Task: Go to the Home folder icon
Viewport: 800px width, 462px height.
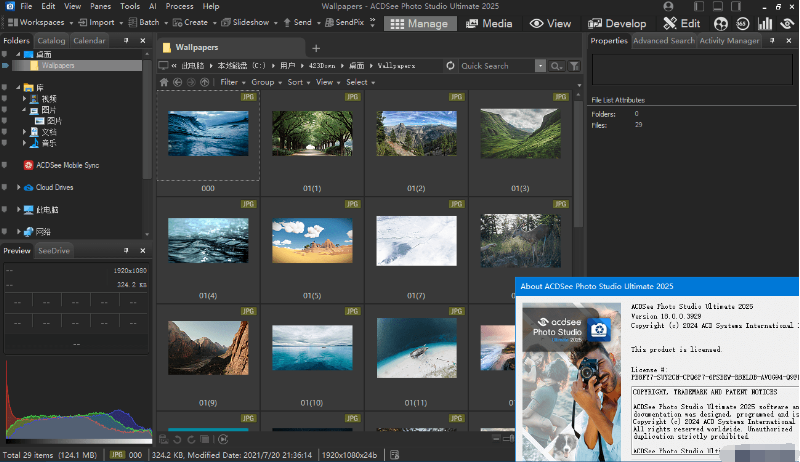Action: [x=164, y=82]
